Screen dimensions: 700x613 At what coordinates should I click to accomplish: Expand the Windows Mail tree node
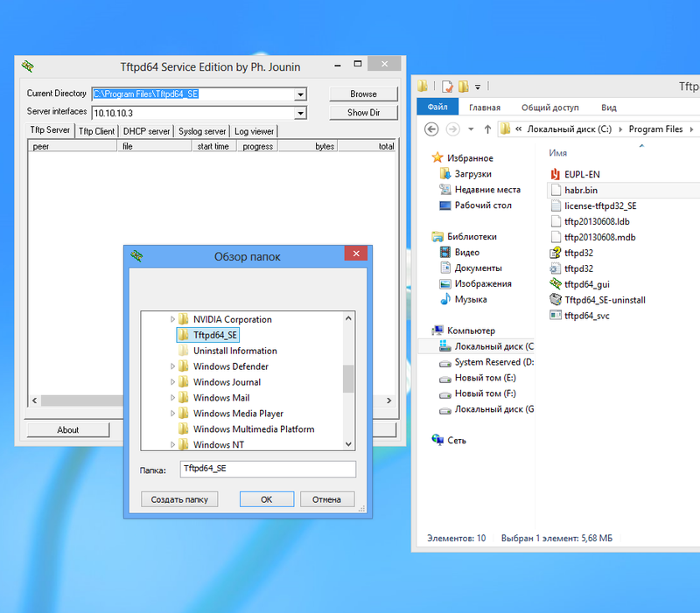(172, 398)
